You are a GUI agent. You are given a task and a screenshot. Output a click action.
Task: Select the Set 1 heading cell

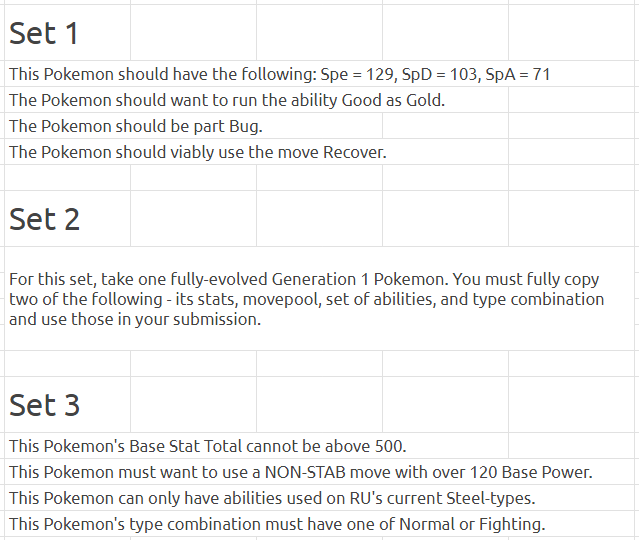pyautogui.click(x=67, y=33)
